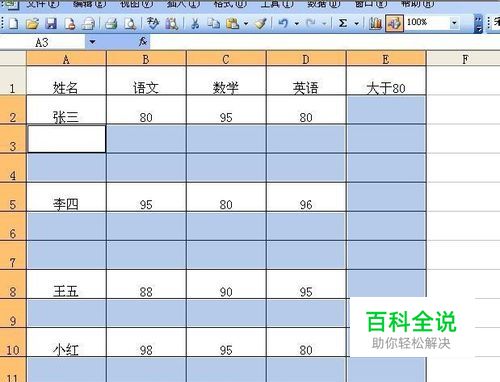
Task: Select row 8 header
Action: pos(13,284)
